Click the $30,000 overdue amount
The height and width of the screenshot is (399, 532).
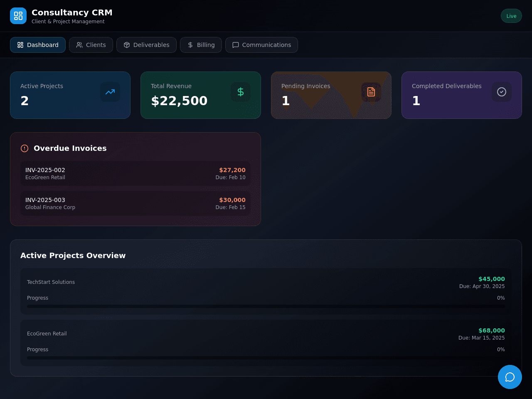click(232, 200)
